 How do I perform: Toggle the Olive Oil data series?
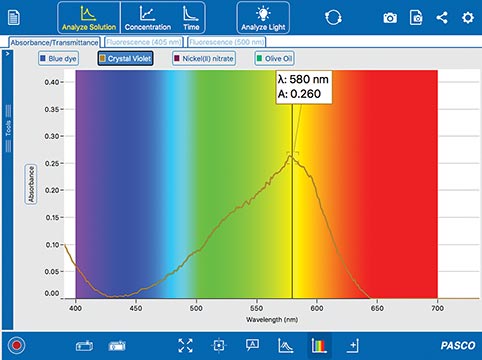pyautogui.click(x=274, y=59)
